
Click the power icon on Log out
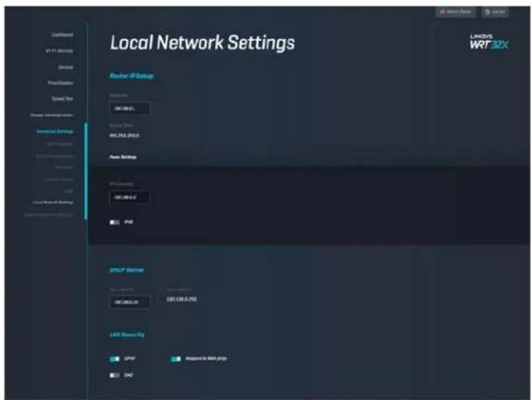(487, 12)
